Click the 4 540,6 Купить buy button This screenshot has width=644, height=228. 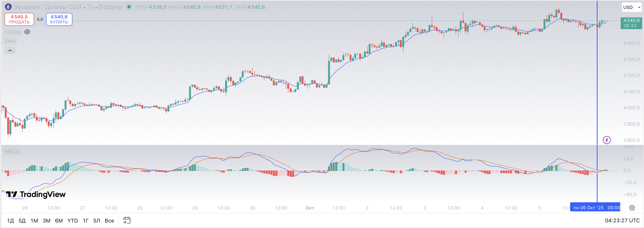pyautogui.click(x=59, y=19)
